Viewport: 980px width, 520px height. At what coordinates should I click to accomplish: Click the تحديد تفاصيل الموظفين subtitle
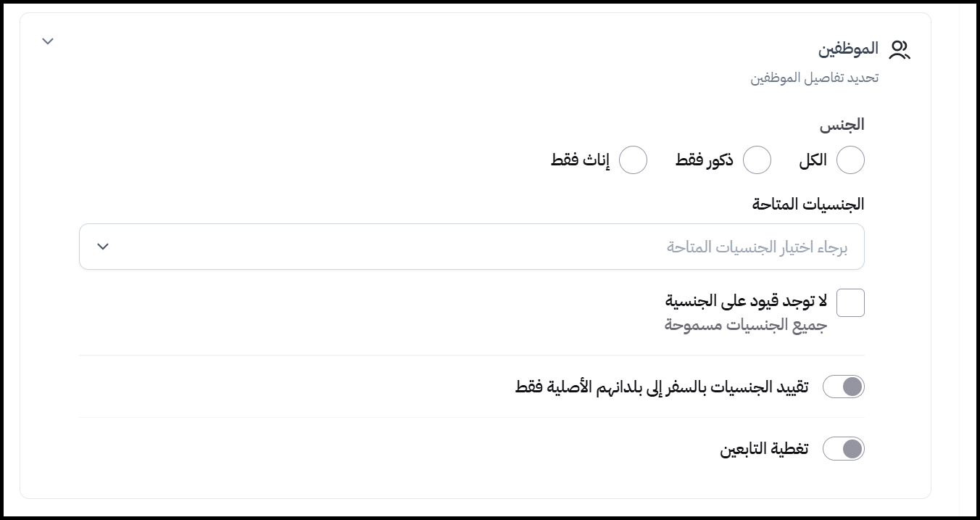814,78
